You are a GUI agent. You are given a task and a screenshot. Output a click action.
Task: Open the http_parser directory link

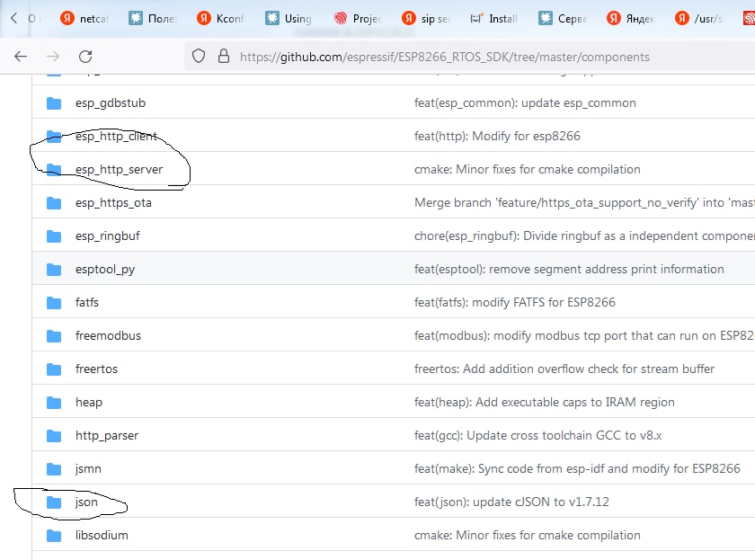pyautogui.click(x=106, y=435)
